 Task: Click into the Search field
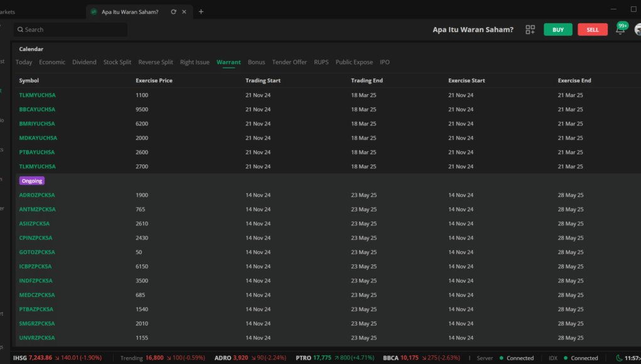(70, 29)
